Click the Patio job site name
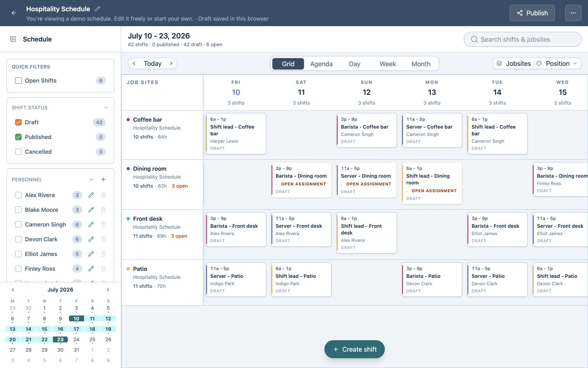This screenshot has height=368, width=588. point(140,269)
